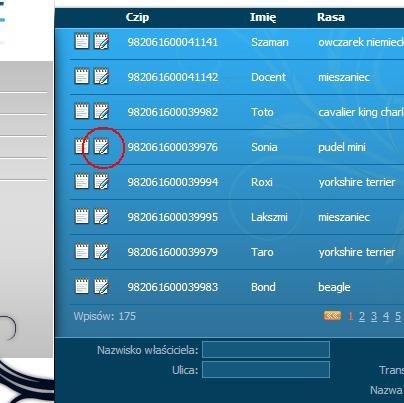This screenshot has width=404, height=403.
Task: Edit Bond's record with the pencil icon
Action: [101, 287]
